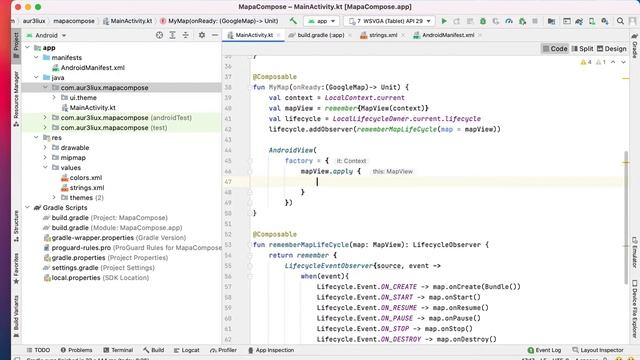Switch the editor to Code view
Image resolution: width=640 pixels, height=360 pixels.
tap(555, 49)
